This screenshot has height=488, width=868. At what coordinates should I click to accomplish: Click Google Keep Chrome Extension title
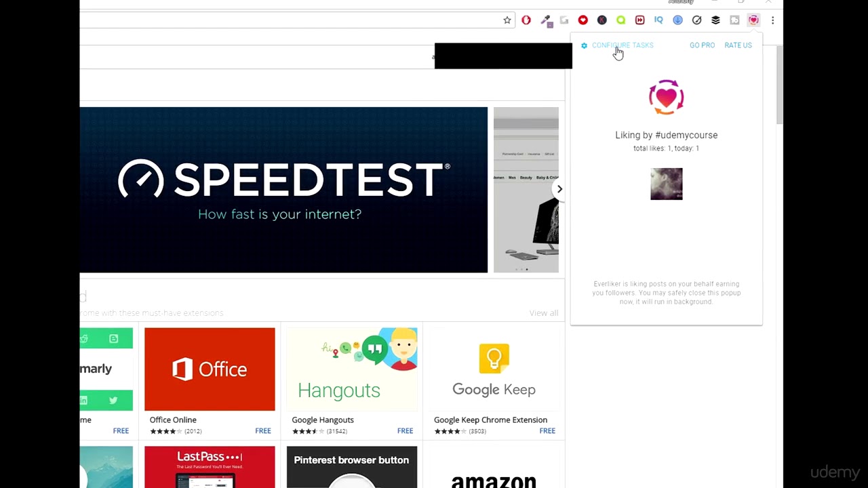490,420
